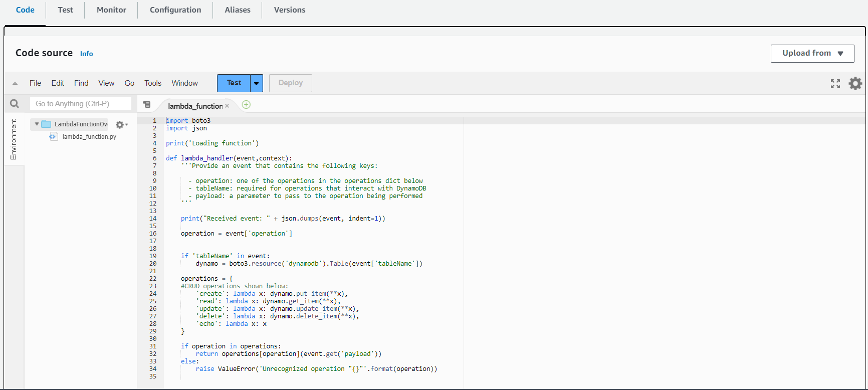The height and width of the screenshot is (390, 868).
Task: Activate the lambda_function editor tab
Action: coord(195,106)
